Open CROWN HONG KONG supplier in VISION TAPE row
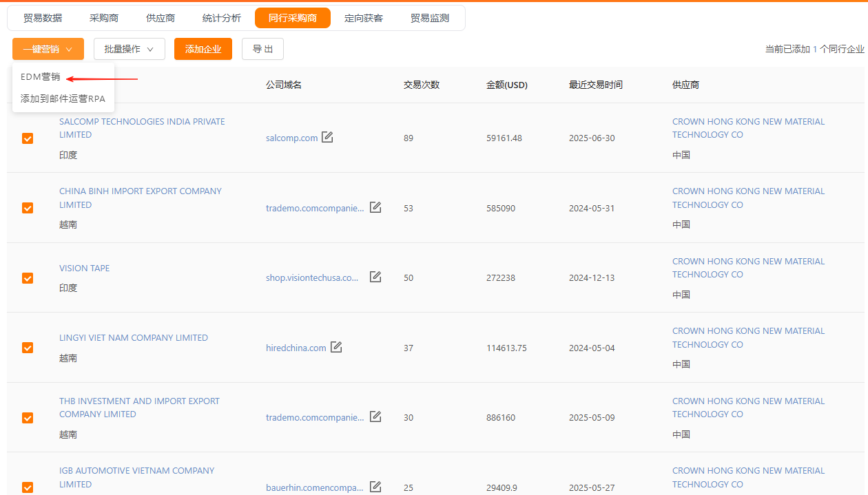This screenshot has width=868, height=495. (x=748, y=268)
